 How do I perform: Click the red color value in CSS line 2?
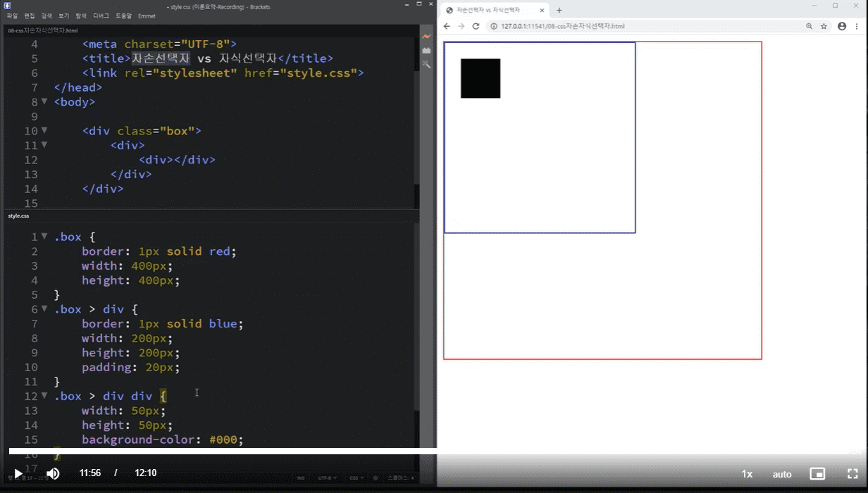219,251
